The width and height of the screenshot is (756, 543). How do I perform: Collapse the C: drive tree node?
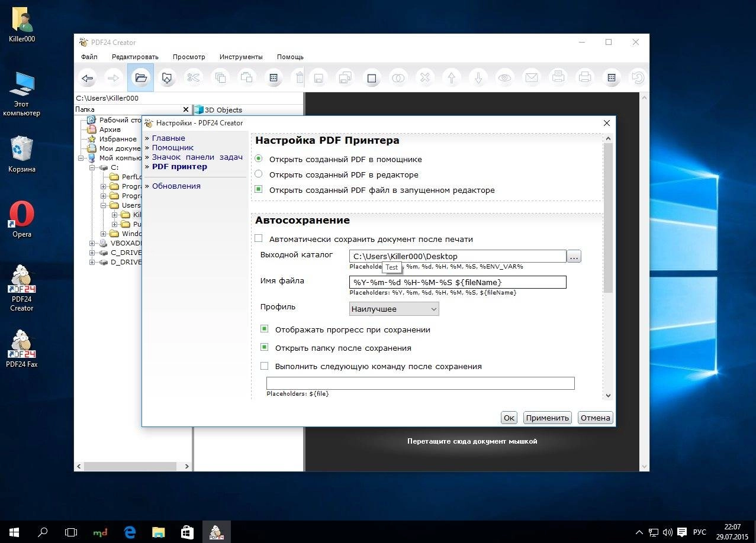[x=93, y=167]
